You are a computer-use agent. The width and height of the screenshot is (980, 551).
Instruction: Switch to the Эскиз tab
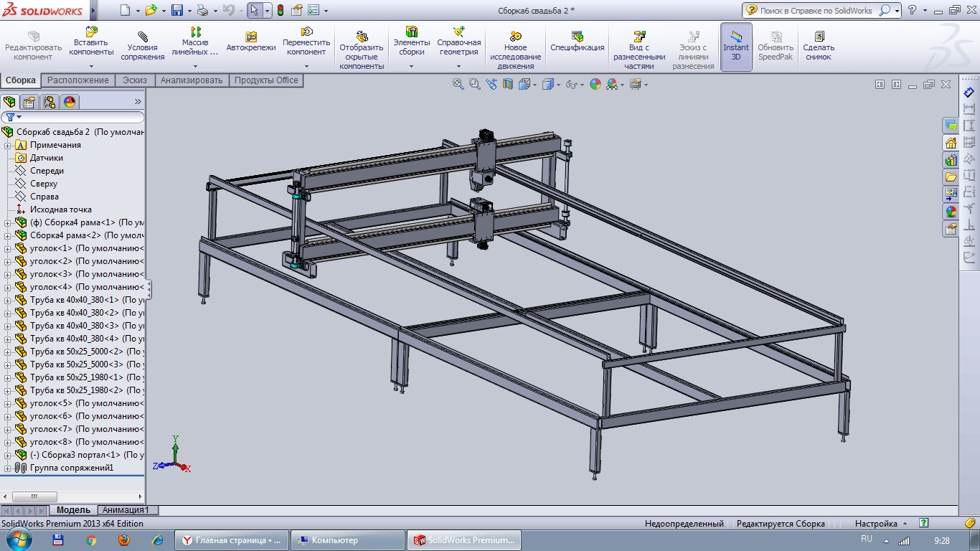click(134, 80)
